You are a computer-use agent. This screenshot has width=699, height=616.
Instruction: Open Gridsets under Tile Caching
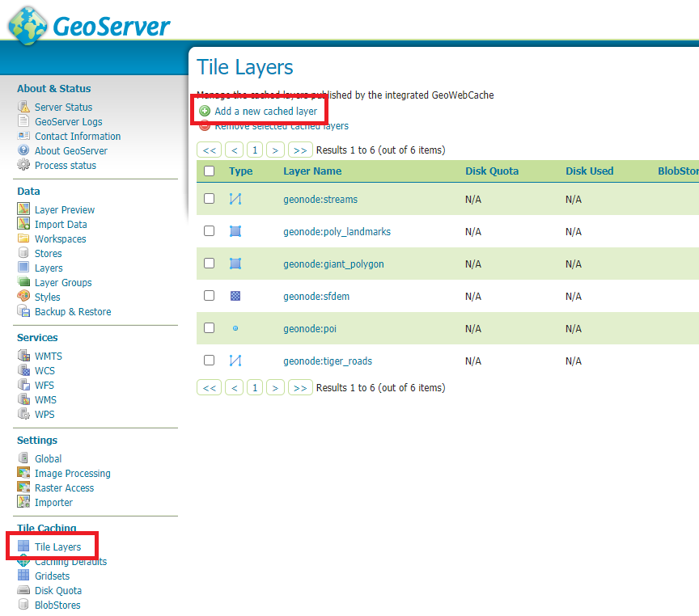52,576
